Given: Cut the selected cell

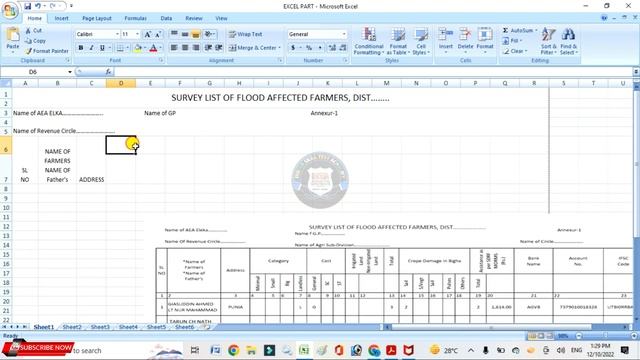Looking at the screenshot, I should (x=33, y=31).
